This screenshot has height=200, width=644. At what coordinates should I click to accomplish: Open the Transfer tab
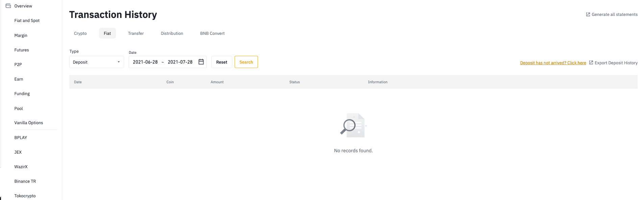pos(136,33)
